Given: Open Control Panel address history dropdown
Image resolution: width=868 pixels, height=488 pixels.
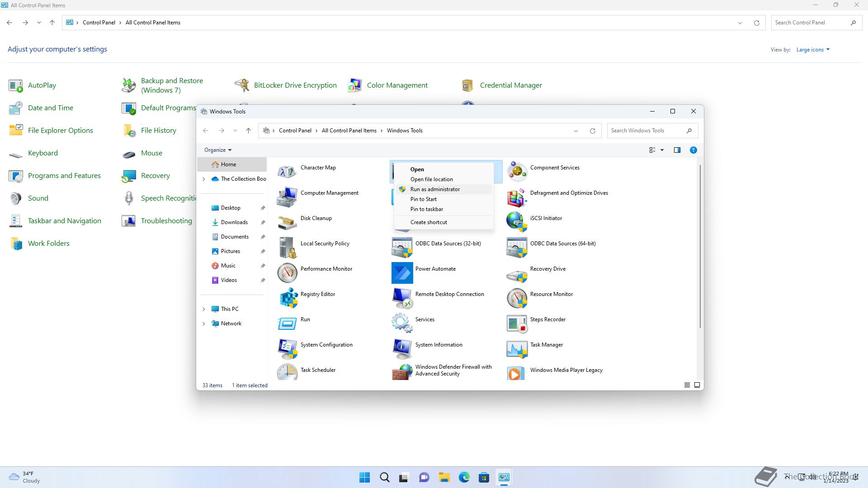Looking at the screenshot, I should (740, 23).
